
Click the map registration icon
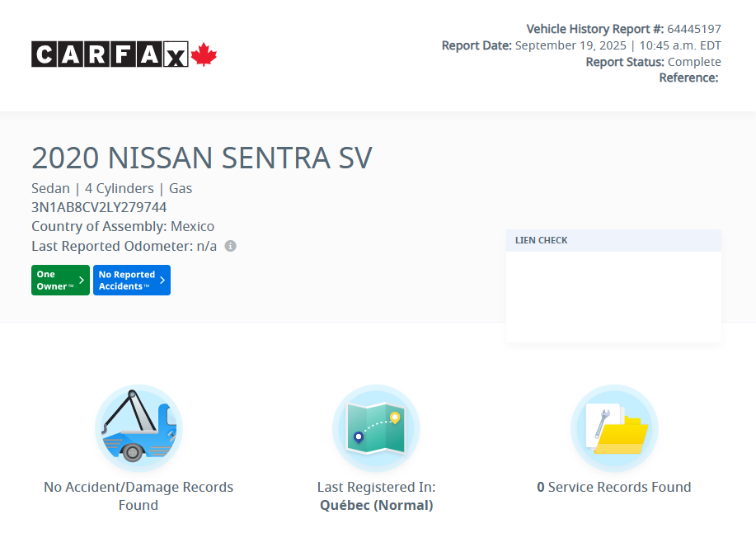click(376, 428)
